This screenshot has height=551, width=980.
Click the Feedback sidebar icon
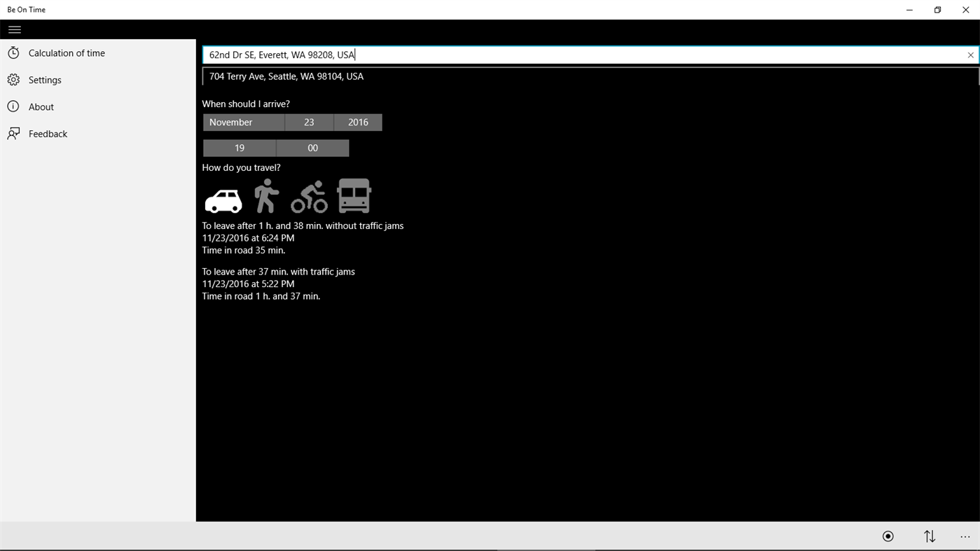(x=14, y=133)
